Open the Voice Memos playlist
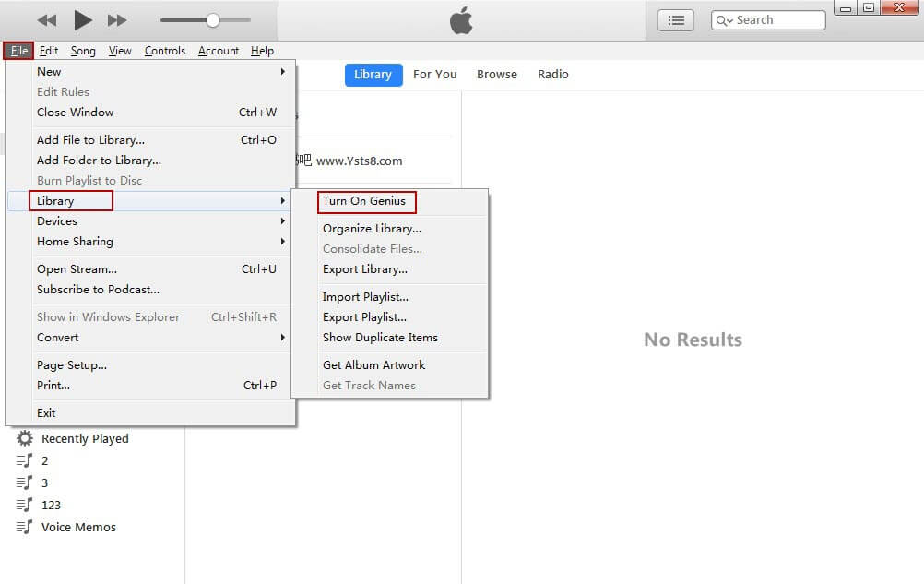924x584 pixels. pyautogui.click(x=78, y=528)
